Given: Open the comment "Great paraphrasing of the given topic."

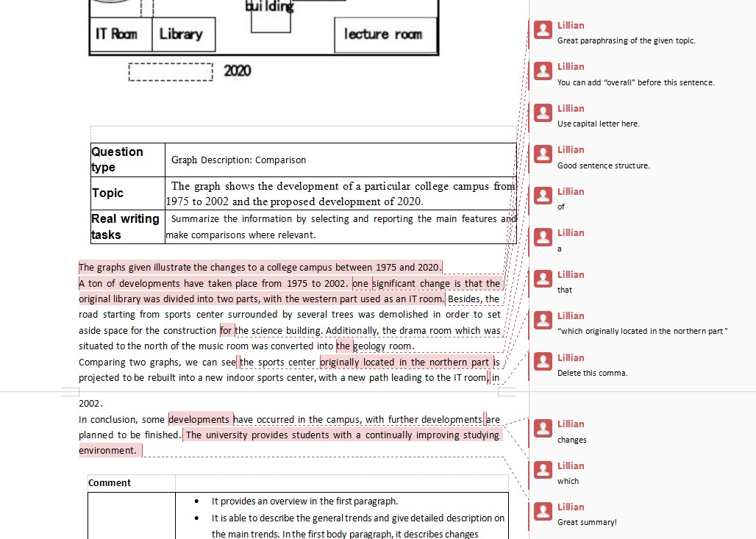Looking at the screenshot, I should pos(626,40).
